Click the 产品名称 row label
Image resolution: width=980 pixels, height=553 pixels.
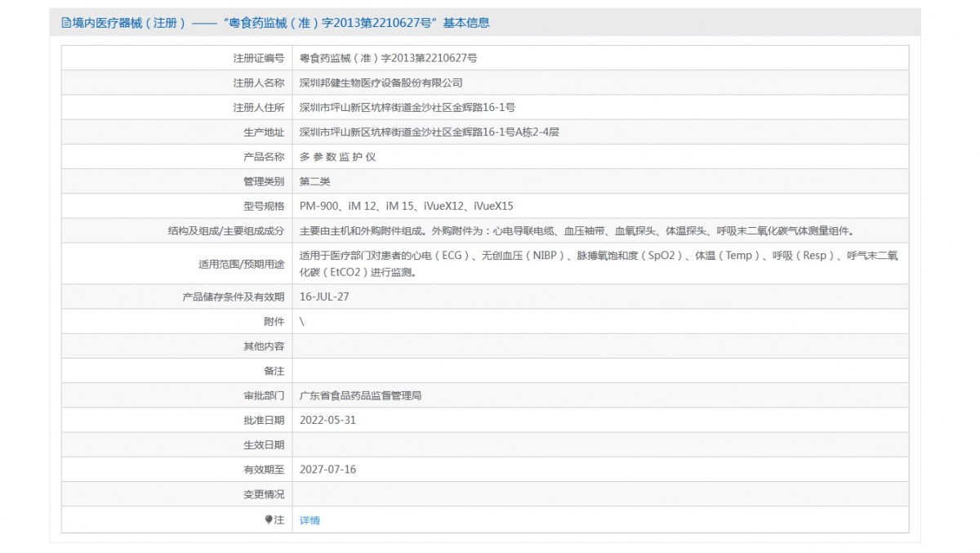coord(264,156)
